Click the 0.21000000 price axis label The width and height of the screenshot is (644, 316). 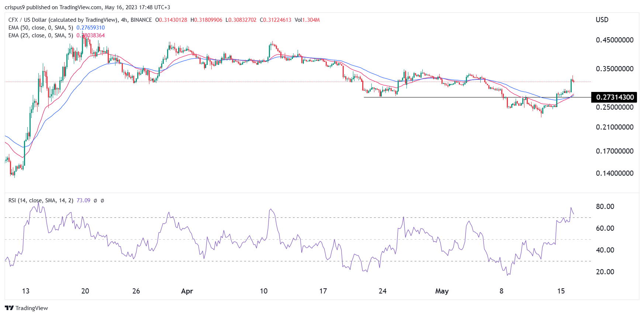point(615,127)
